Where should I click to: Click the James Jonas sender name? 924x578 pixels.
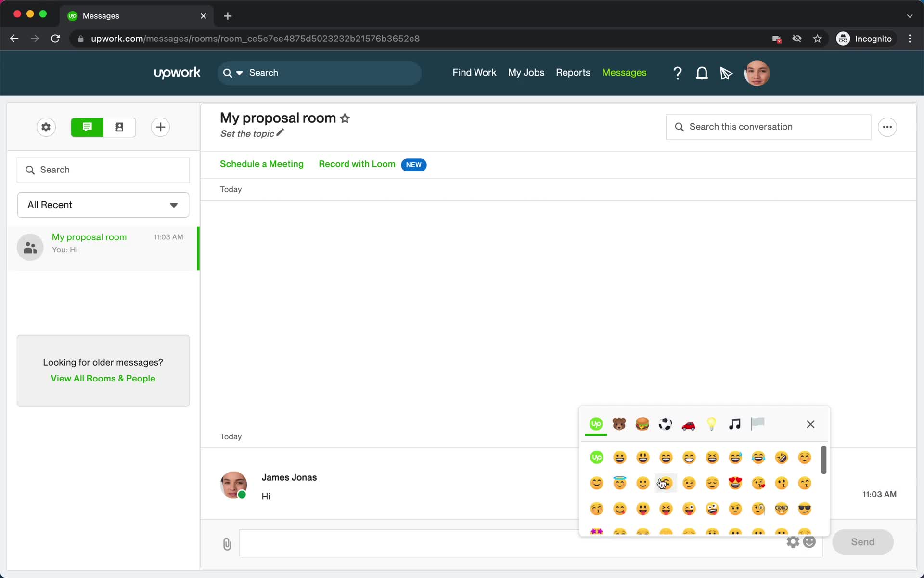(289, 477)
